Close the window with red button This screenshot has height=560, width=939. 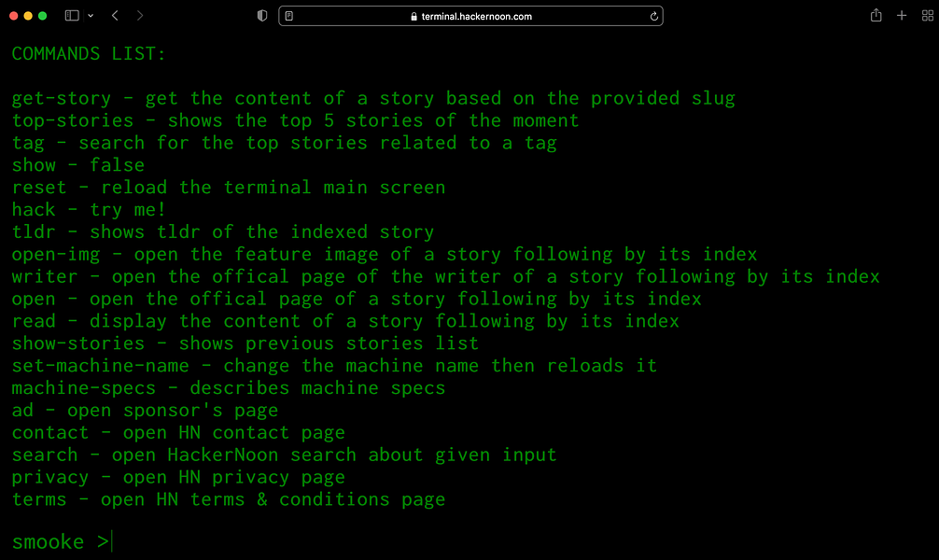tap(14, 16)
